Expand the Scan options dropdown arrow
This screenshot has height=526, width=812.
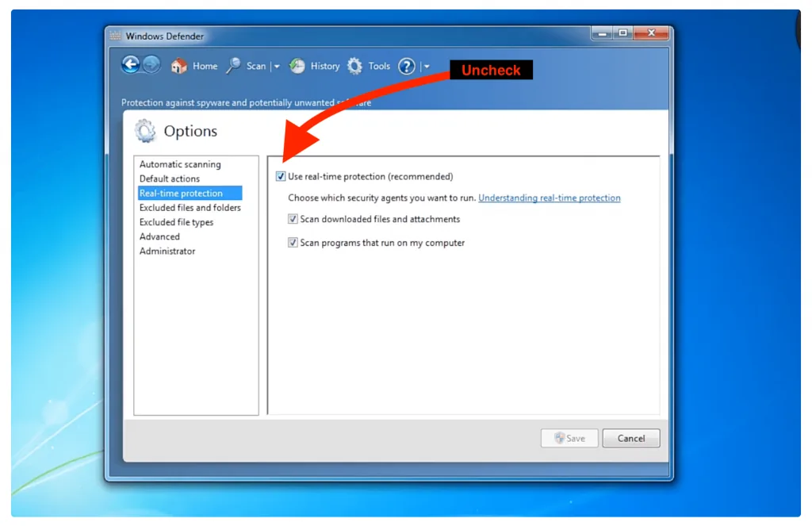click(277, 67)
